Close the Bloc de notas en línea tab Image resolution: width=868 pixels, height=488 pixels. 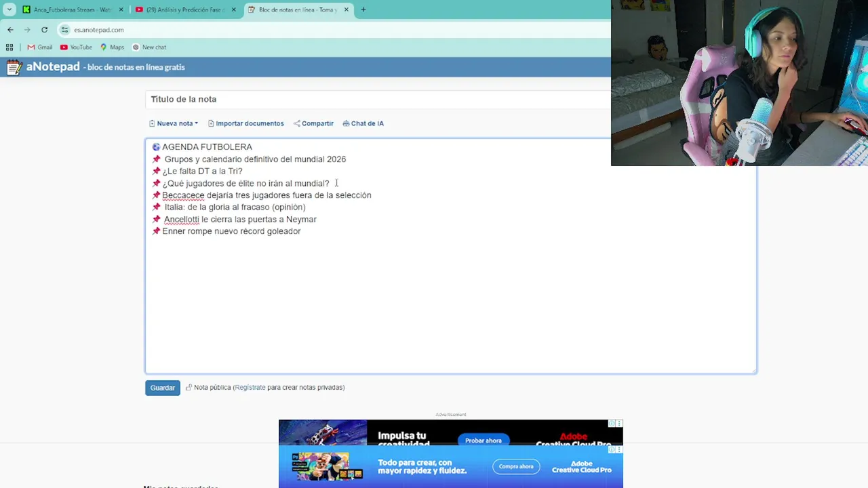pos(347,9)
